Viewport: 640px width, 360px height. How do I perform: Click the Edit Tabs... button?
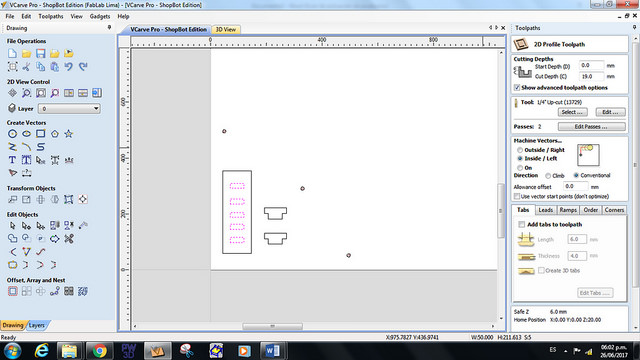595,293
